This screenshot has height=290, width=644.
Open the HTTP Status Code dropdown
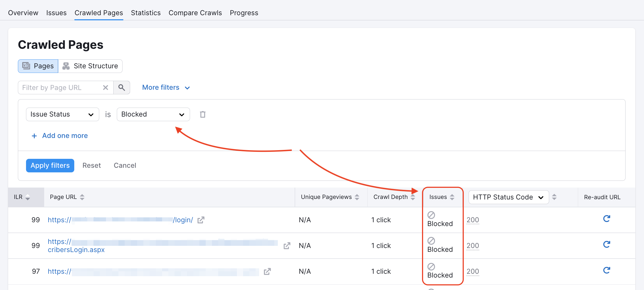click(508, 197)
